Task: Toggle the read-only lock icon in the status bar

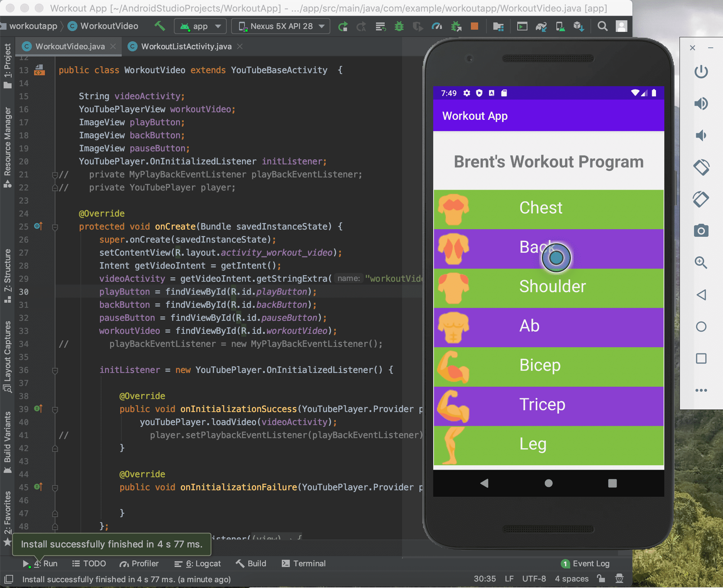Action: tap(601, 578)
